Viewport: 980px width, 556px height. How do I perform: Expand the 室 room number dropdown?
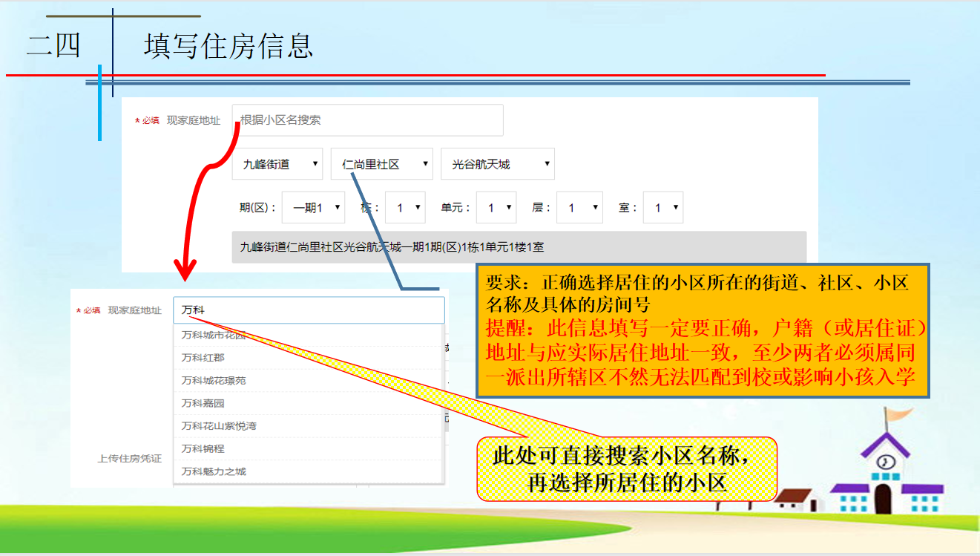point(662,208)
